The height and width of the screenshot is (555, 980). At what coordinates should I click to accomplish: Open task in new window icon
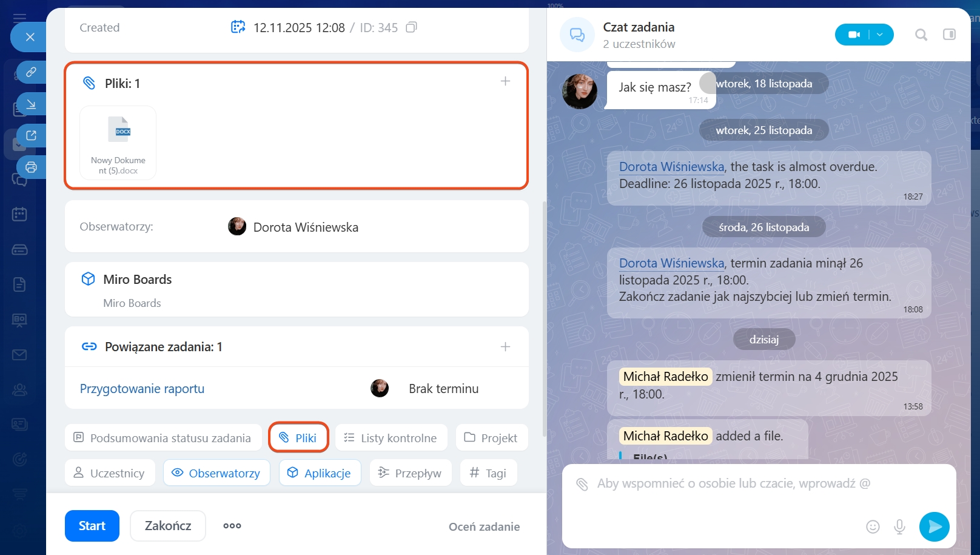point(31,135)
